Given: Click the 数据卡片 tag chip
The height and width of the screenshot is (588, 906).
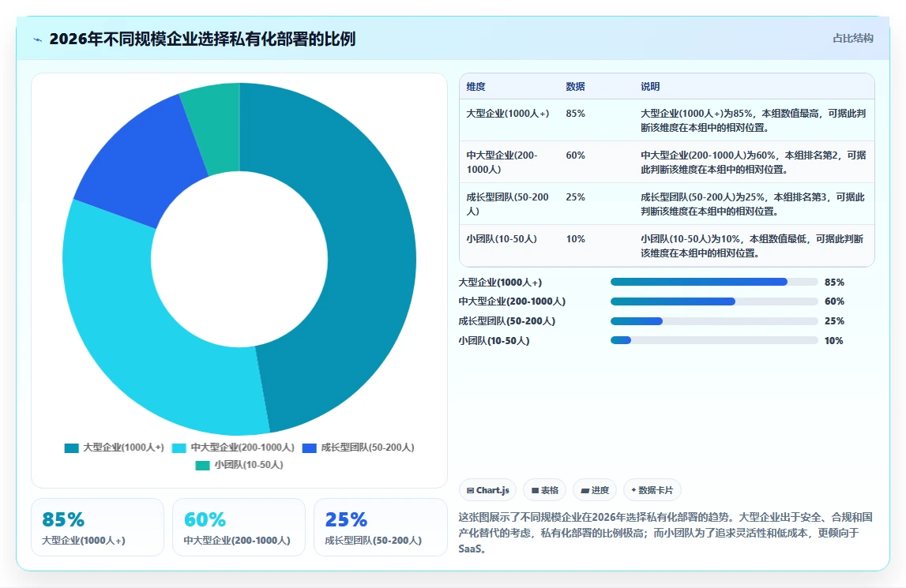Looking at the screenshot, I should [652, 490].
